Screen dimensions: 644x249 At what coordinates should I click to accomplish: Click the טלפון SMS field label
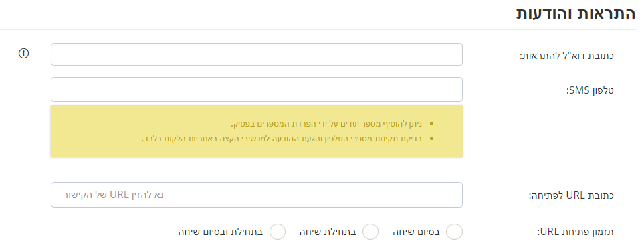[591, 90]
